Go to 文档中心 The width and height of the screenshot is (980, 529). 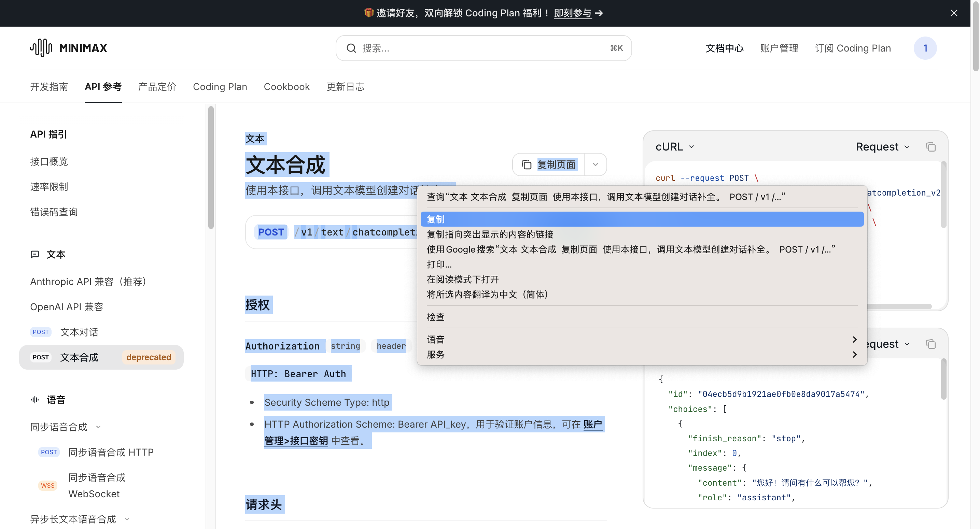(724, 48)
